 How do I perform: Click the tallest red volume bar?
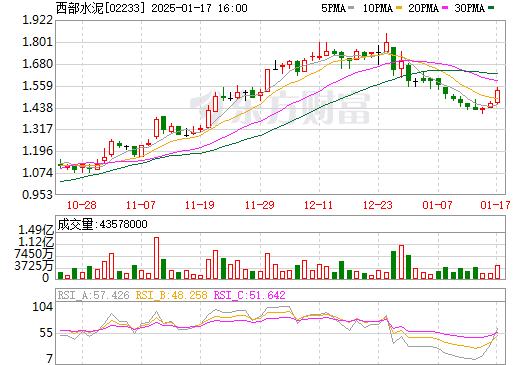pyautogui.click(x=156, y=258)
